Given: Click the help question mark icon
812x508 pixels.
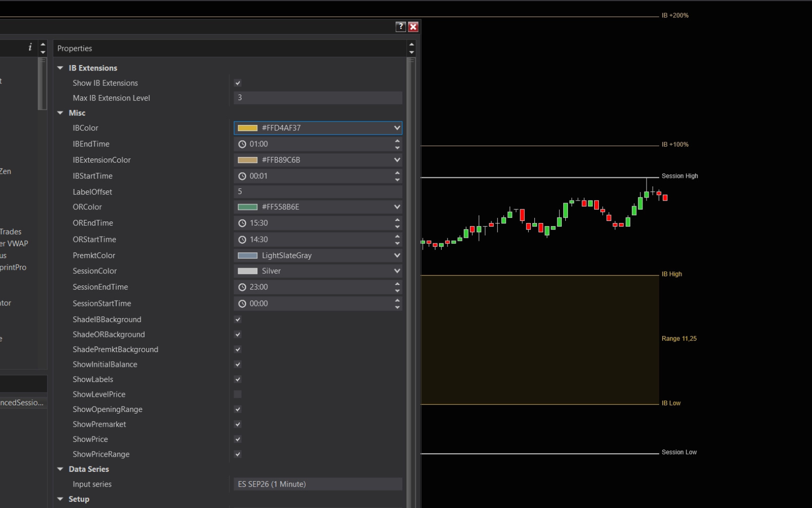Looking at the screenshot, I should (x=400, y=27).
